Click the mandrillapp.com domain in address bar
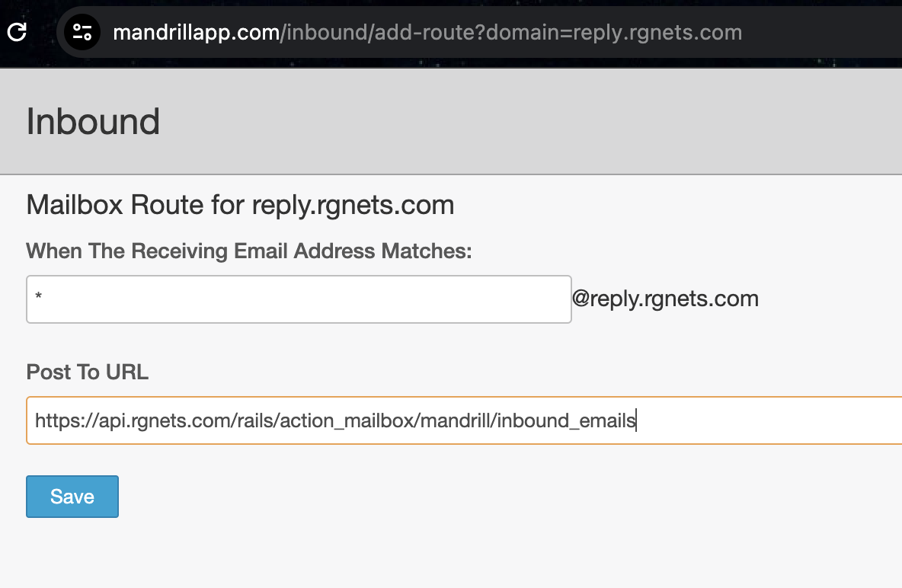 [x=196, y=33]
